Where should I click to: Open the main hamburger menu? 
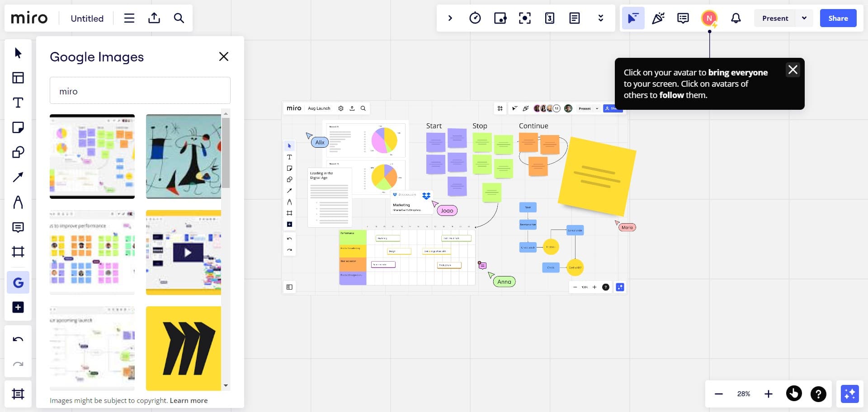click(129, 18)
